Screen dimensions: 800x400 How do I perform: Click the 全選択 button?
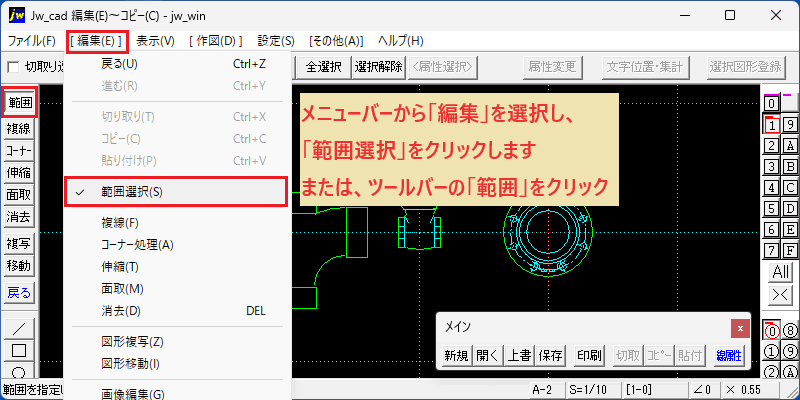click(324, 67)
